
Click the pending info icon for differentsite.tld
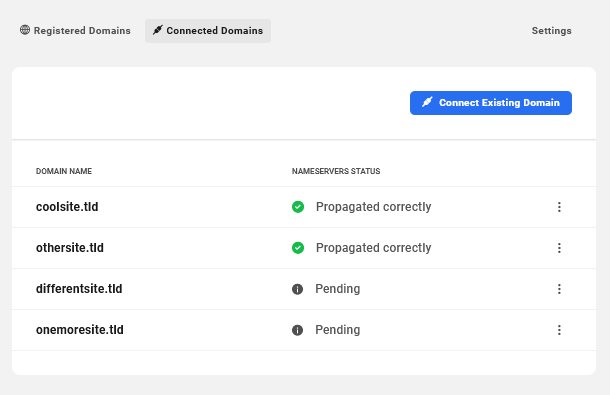point(298,289)
